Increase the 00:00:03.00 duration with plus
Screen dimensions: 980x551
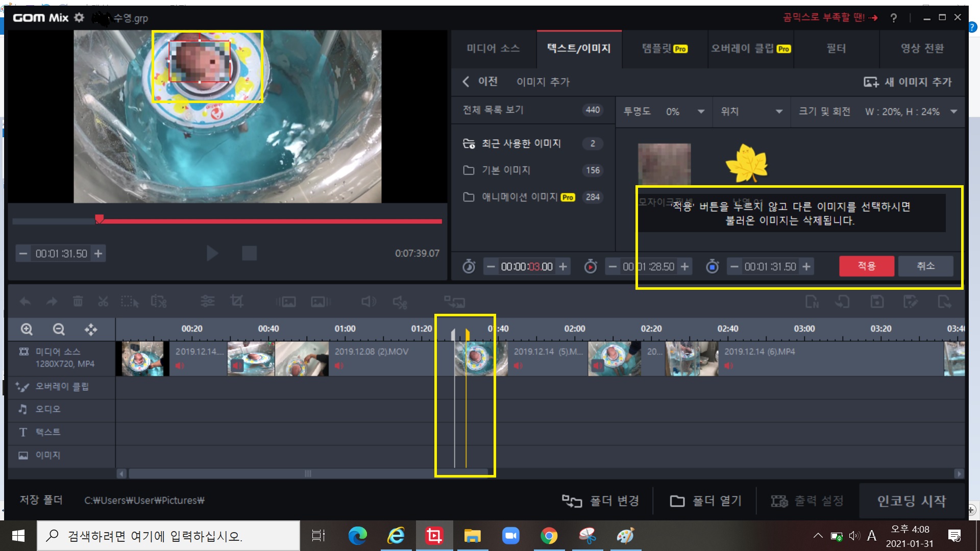click(x=563, y=267)
